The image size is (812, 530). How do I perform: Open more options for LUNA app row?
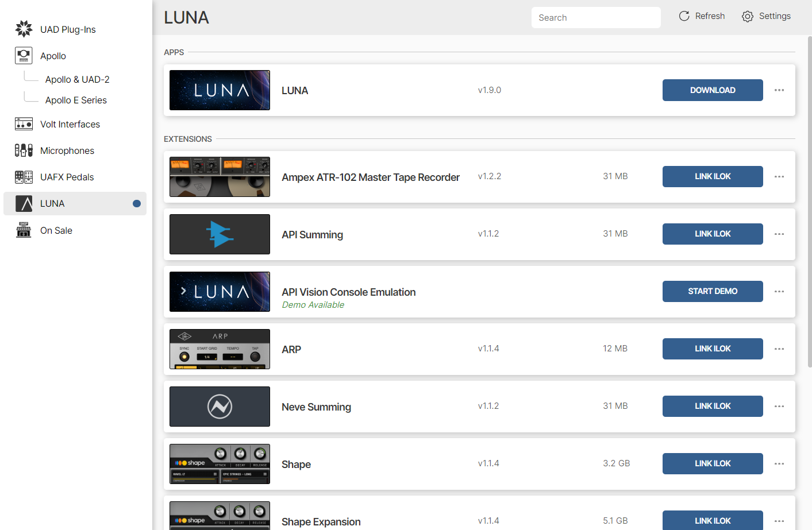pos(779,90)
